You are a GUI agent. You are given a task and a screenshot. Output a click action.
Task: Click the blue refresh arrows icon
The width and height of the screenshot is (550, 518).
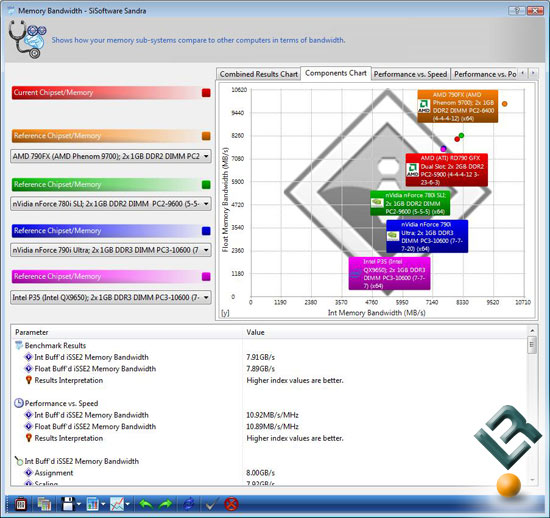pos(189,504)
